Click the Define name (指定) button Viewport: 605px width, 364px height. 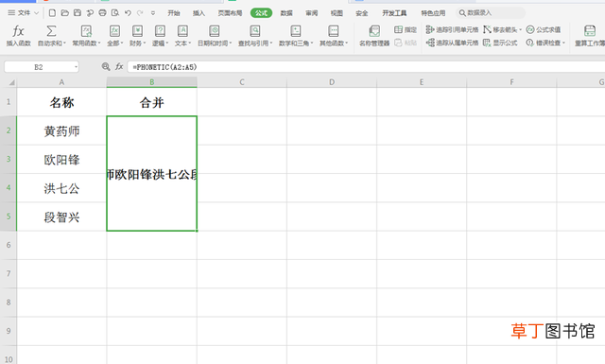pos(406,29)
